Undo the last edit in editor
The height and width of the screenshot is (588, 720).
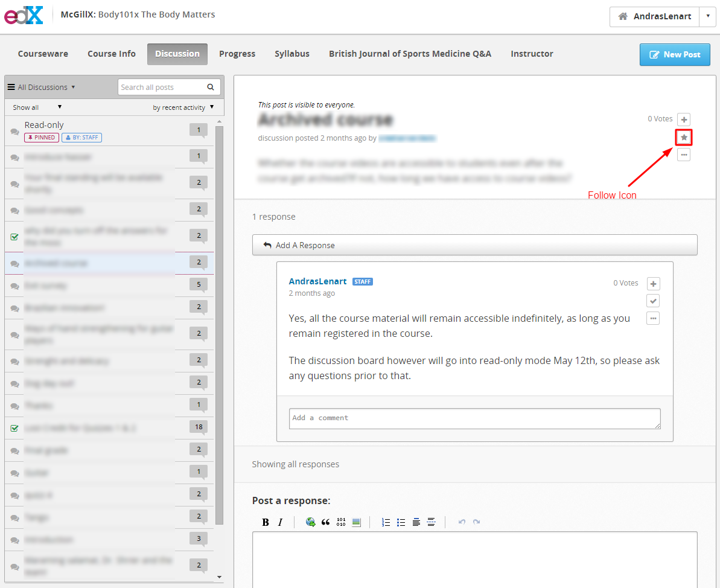pyautogui.click(x=462, y=522)
